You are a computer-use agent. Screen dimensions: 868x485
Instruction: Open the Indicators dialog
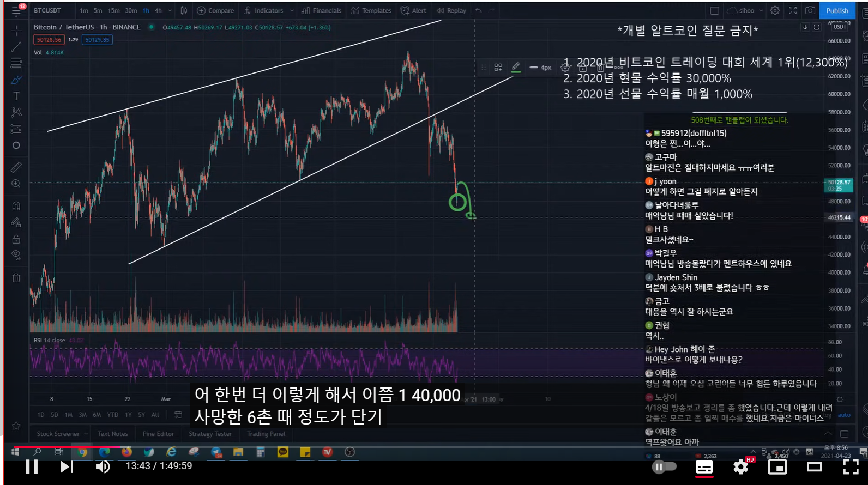(264, 10)
